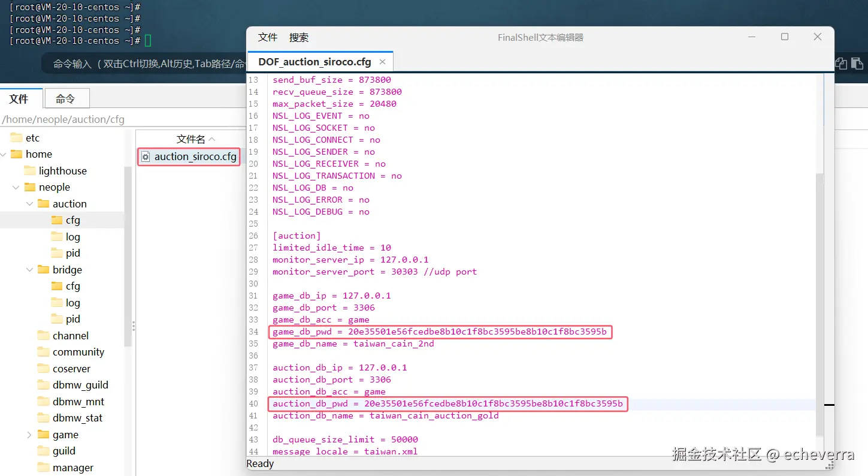Select the community tree row label
Image resolution: width=868 pixels, height=476 pixels.
(x=78, y=352)
